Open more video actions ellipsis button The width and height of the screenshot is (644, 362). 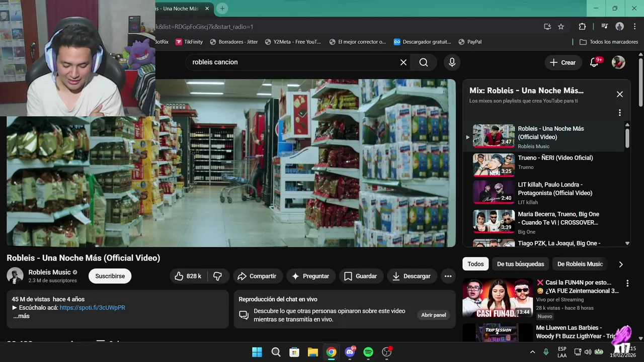tap(448, 276)
